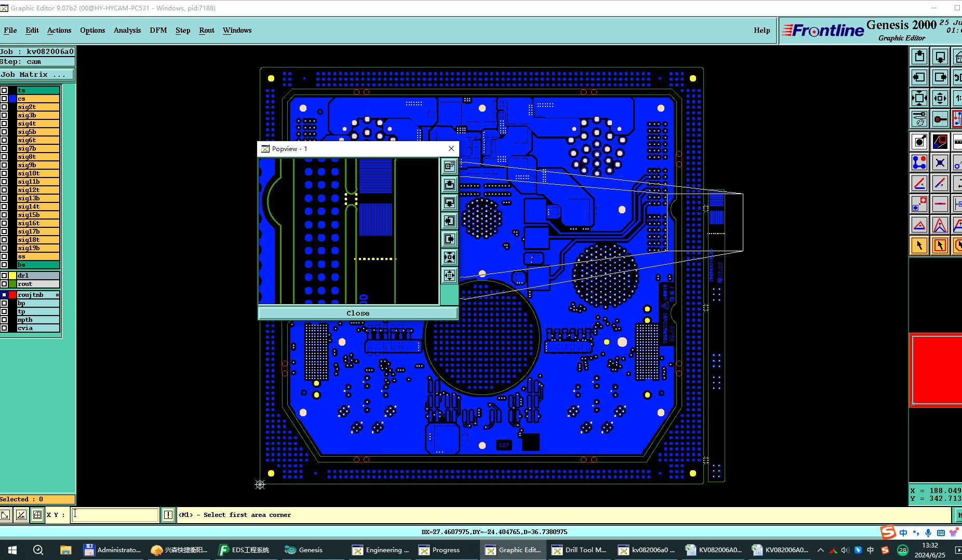962x560 pixels.
Task: Show hidden system tray icons chevron
Action: (x=820, y=550)
